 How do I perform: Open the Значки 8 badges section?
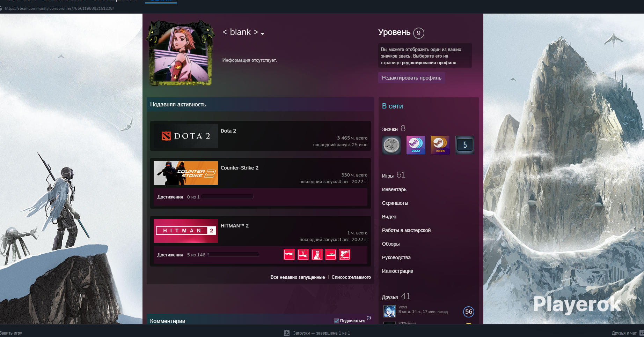tap(394, 129)
